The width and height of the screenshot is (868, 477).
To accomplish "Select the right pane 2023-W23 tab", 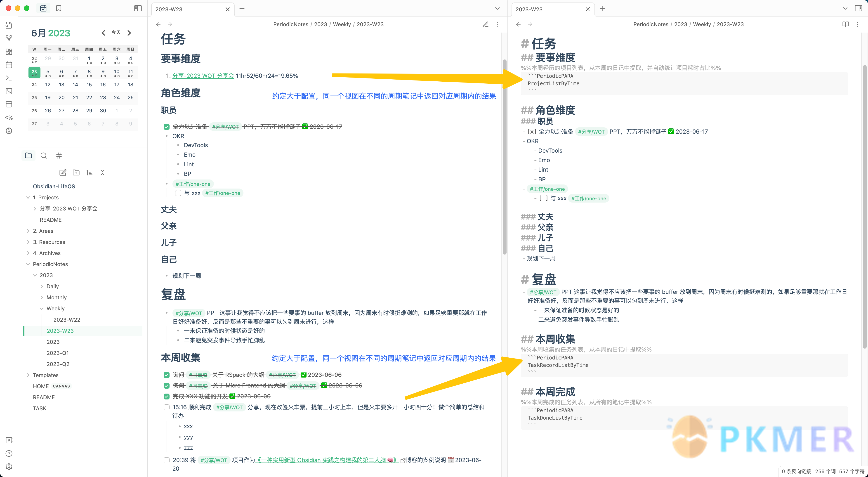I will coord(553,9).
